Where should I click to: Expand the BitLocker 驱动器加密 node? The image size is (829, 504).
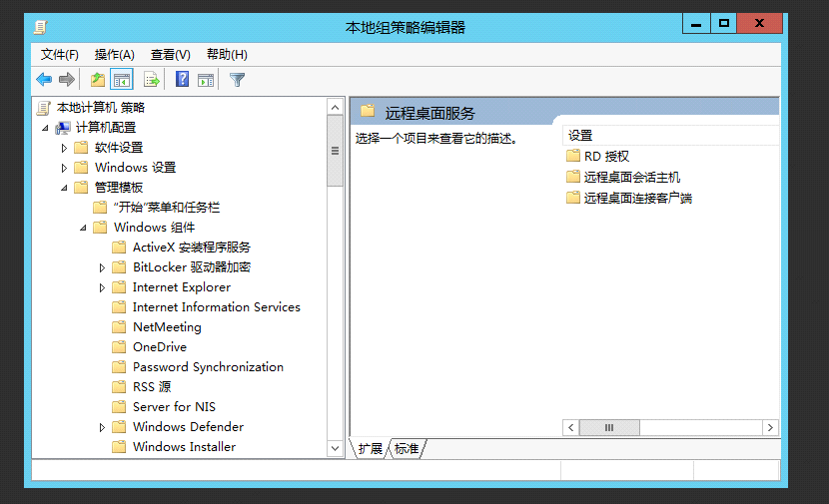tap(103, 267)
